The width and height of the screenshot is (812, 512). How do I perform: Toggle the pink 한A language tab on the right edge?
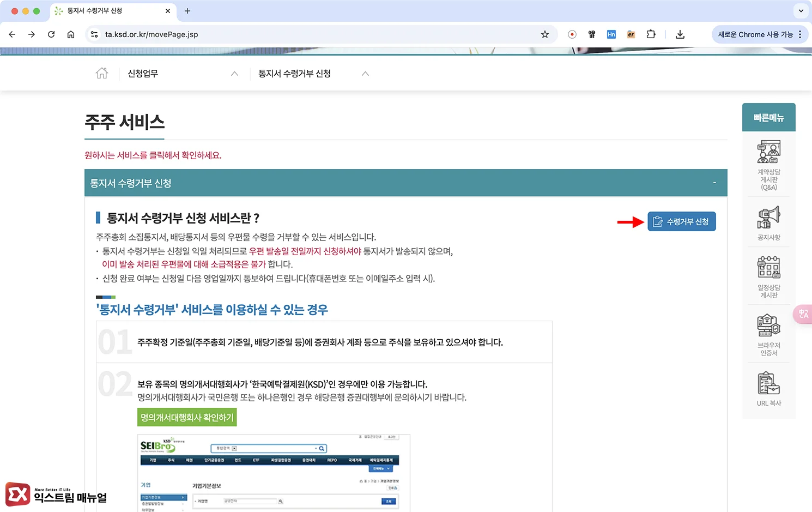pyautogui.click(x=803, y=314)
